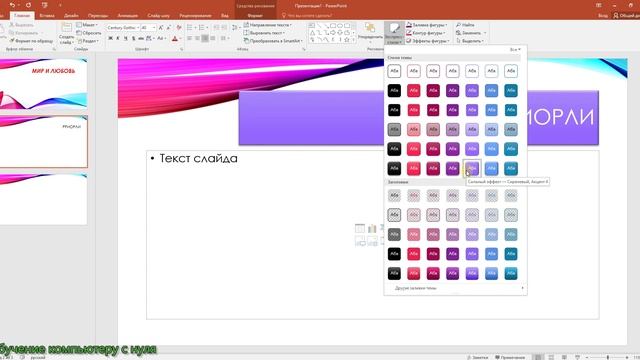Click Replace (Заменить) button
Image resolution: width=640 pixels, height=360 pixels.
click(471, 33)
